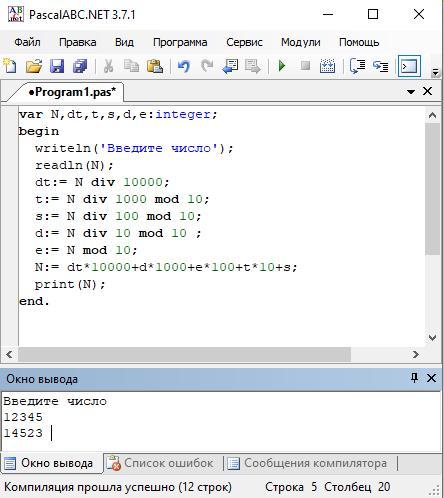Image resolution: width=444 pixels, height=498 pixels.
Task: Open the editor tab list dropdown arrow
Action: (411, 91)
